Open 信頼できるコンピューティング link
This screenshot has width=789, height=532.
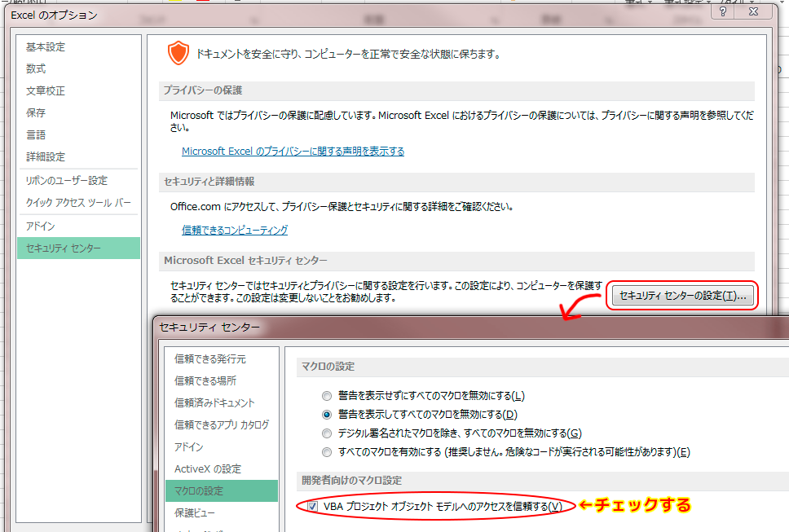tap(234, 231)
